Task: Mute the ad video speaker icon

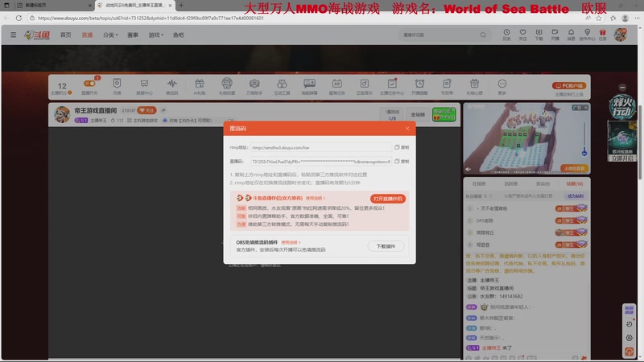Action: pyautogui.click(x=469, y=169)
